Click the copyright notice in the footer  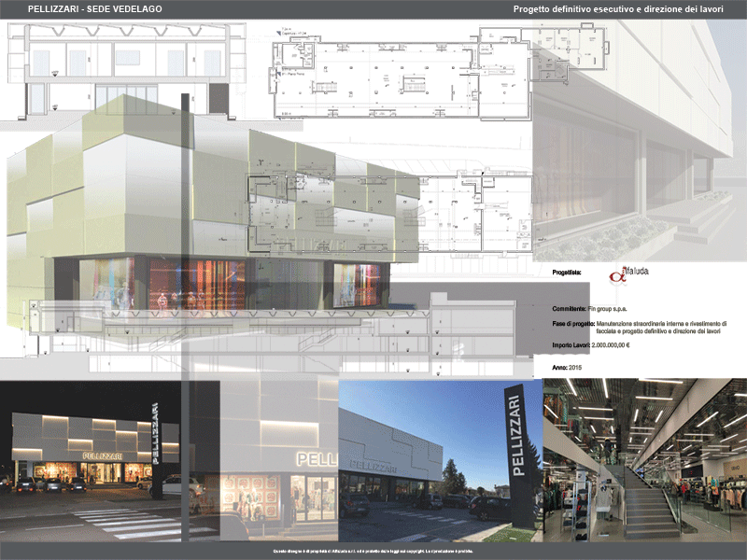pyautogui.click(x=373, y=552)
